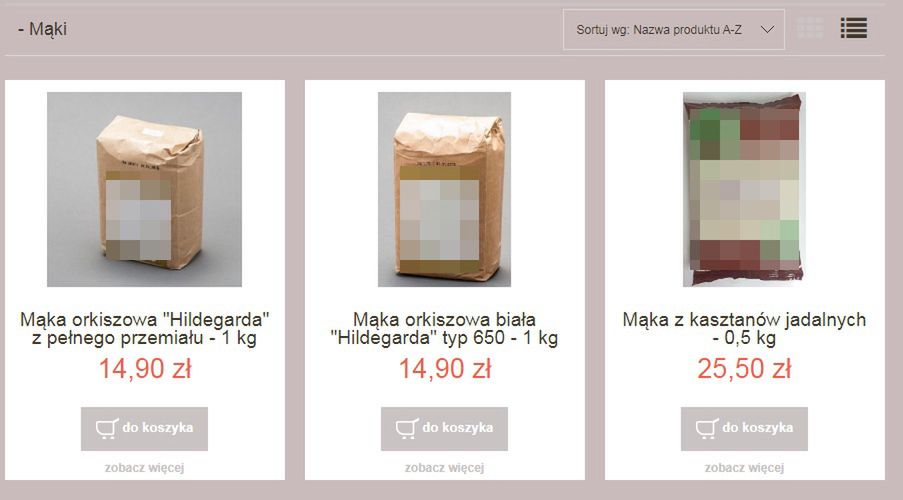Open title link Mąka z kasztanów jadalnych
Image resolution: width=903 pixels, height=500 pixels.
(744, 328)
